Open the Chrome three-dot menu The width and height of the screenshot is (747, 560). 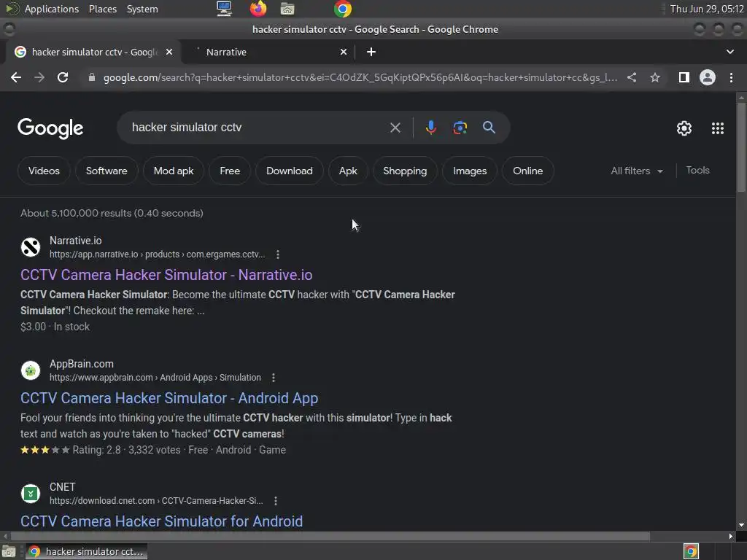(x=731, y=77)
